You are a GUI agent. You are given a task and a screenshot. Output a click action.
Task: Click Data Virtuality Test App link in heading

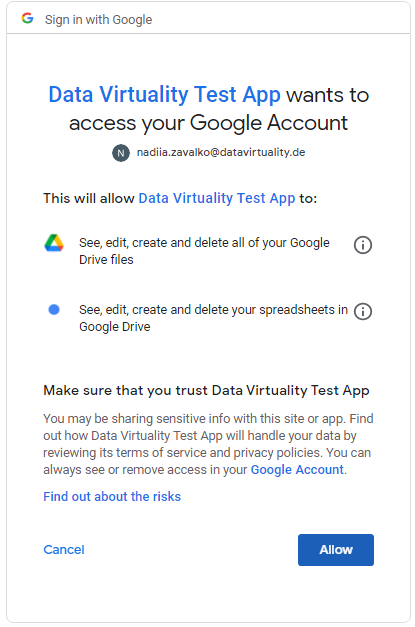[164, 95]
